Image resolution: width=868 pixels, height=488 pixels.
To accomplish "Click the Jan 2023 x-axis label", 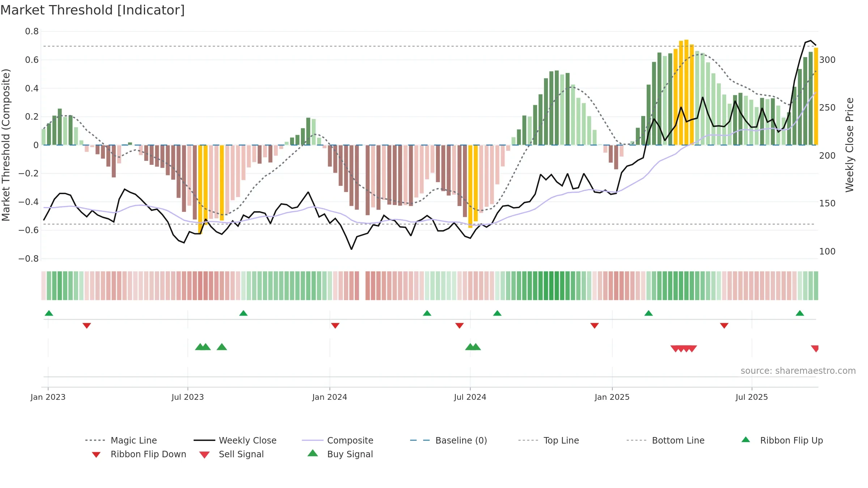I will pyautogui.click(x=48, y=397).
